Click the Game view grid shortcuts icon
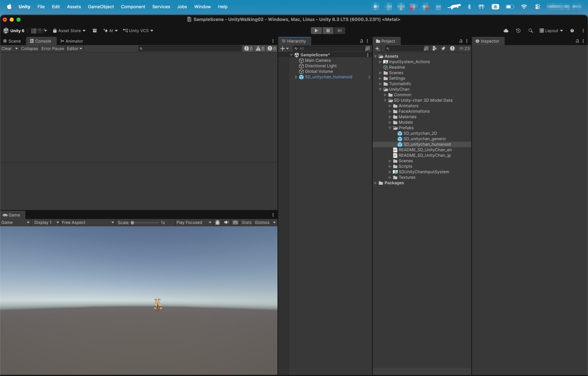Viewport: 588px width, 376px height. [x=235, y=222]
